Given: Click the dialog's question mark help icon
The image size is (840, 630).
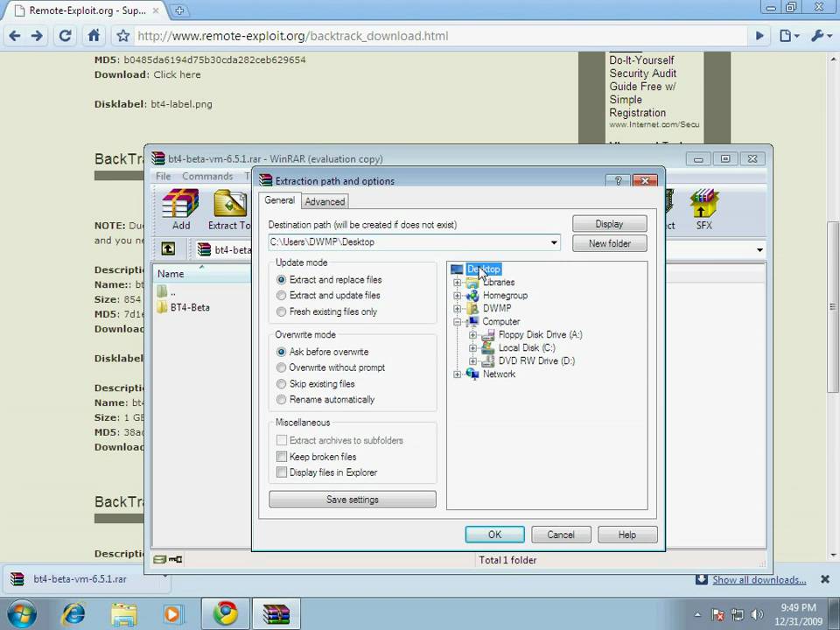Looking at the screenshot, I should (x=619, y=180).
